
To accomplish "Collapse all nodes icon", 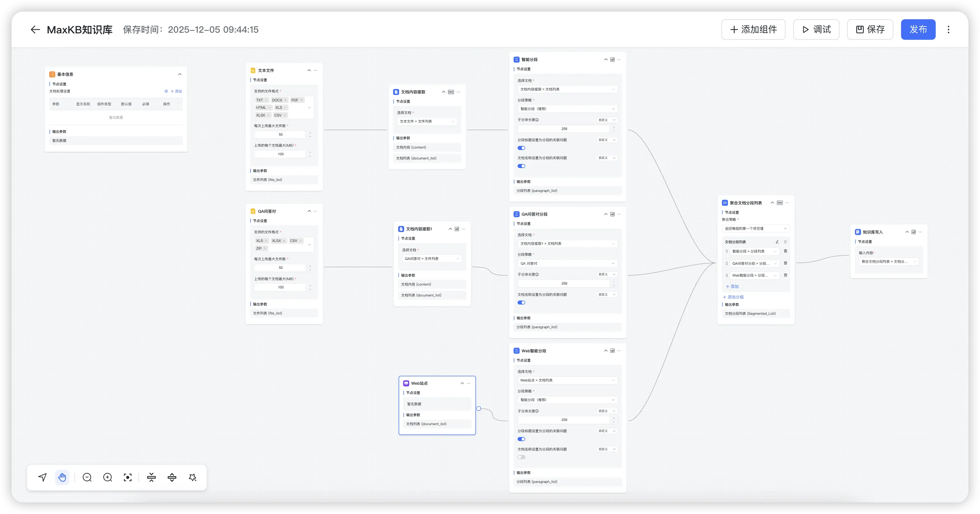I will [x=151, y=477].
